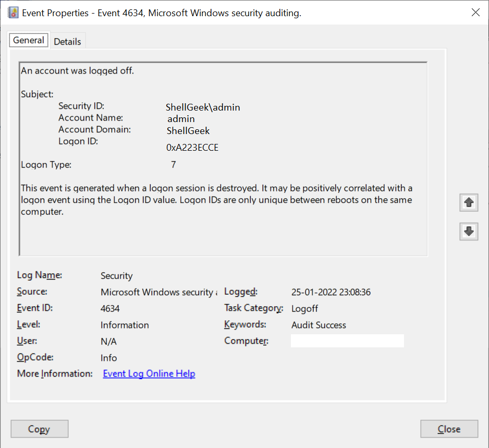
Task: Click the down arrow to view next event
Action: click(x=468, y=232)
